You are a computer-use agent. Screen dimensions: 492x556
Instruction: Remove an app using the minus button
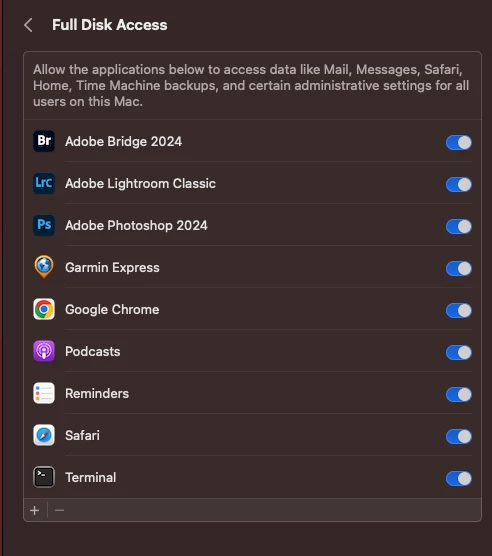pos(60,511)
